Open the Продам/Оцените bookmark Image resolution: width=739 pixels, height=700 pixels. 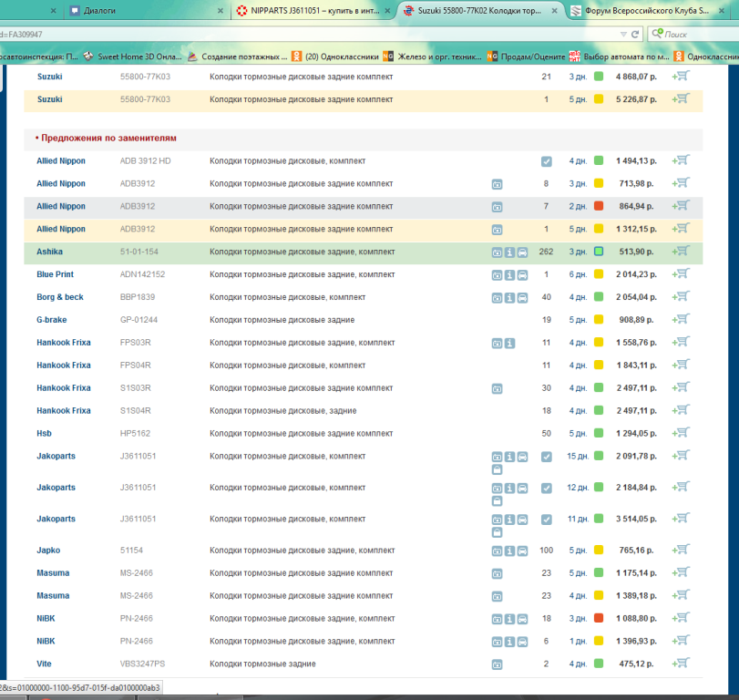(526, 57)
